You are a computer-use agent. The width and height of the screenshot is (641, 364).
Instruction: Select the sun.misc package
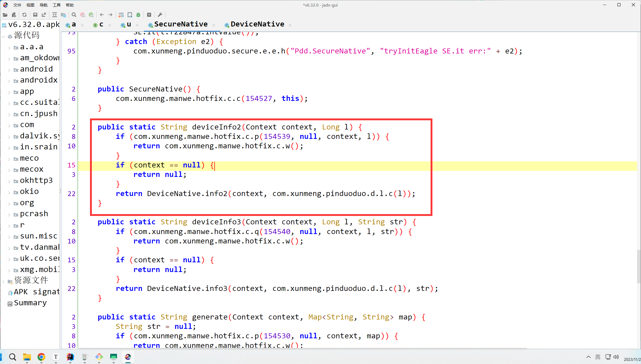39,236
